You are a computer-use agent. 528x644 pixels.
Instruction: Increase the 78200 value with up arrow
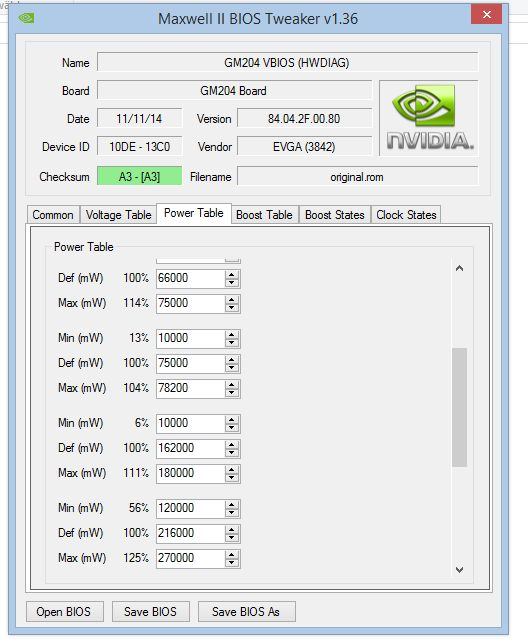pos(232,384)
